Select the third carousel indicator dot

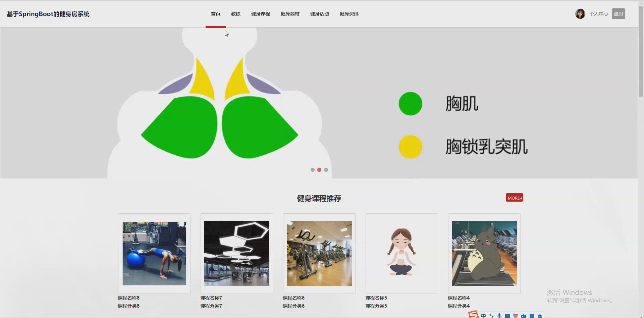pos(326,170)
